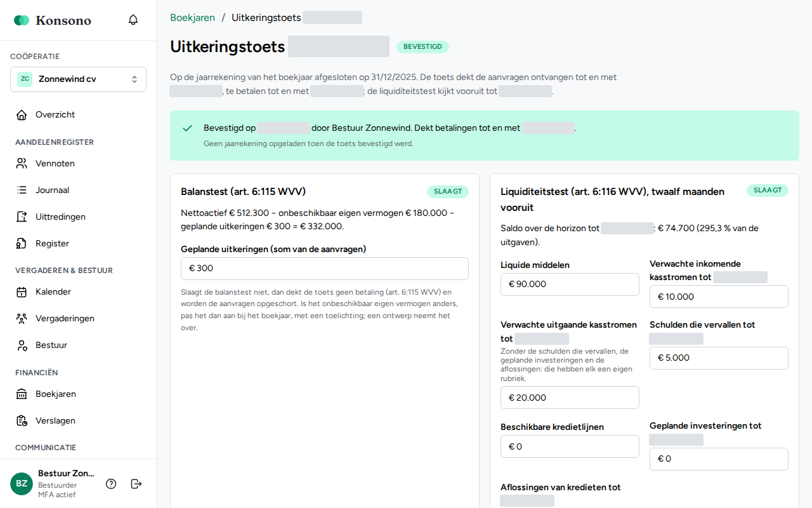Image resolution: width=812 pixels, height=508 pixels.
Task: Click the BEVESTIGD status badge
Action: [x=422, y=47]
